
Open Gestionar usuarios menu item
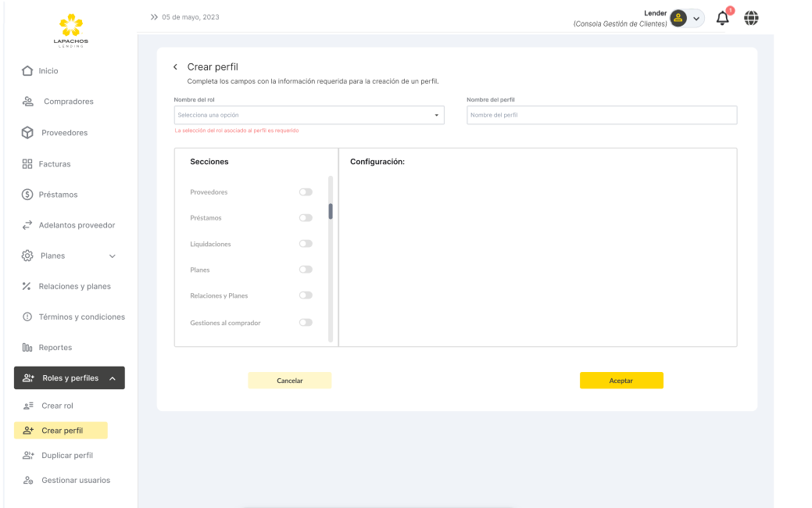[75, 481]
